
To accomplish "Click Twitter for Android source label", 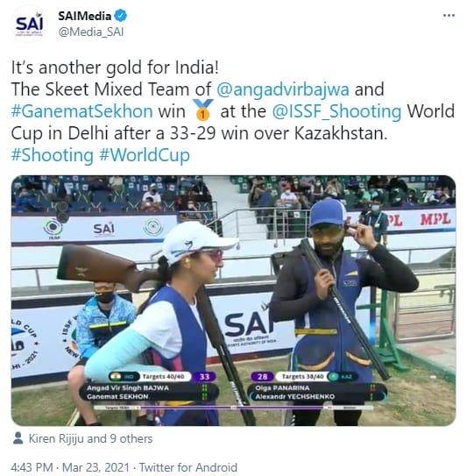I will [188, 467].
